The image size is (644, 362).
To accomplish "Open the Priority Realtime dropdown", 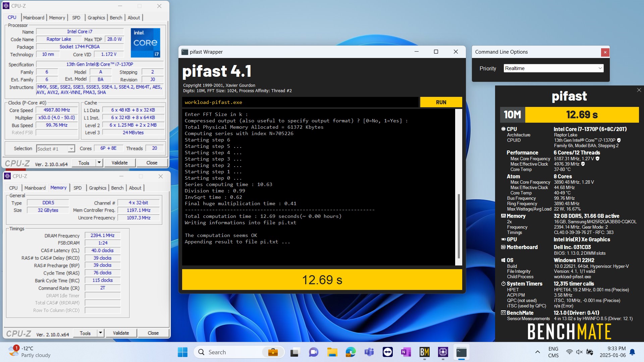I will (x=553, y=68).
